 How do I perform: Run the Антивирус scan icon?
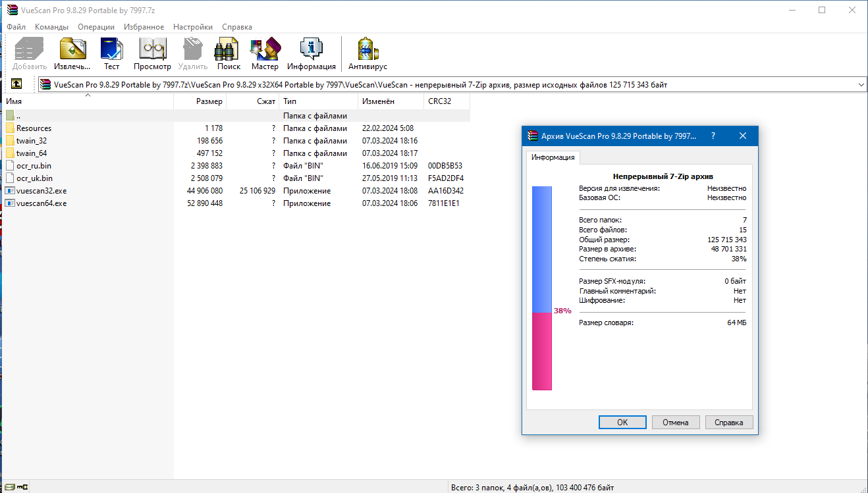click(x=367, y=49)
